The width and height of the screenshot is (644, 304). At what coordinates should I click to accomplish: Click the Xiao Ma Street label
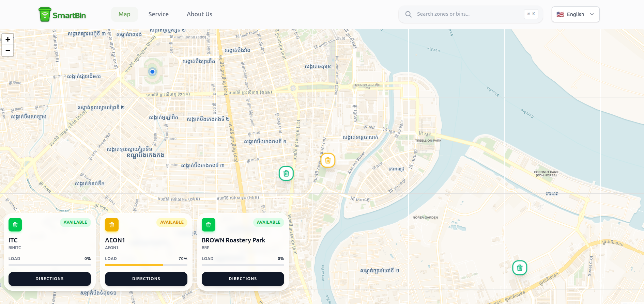coord(356,163)
